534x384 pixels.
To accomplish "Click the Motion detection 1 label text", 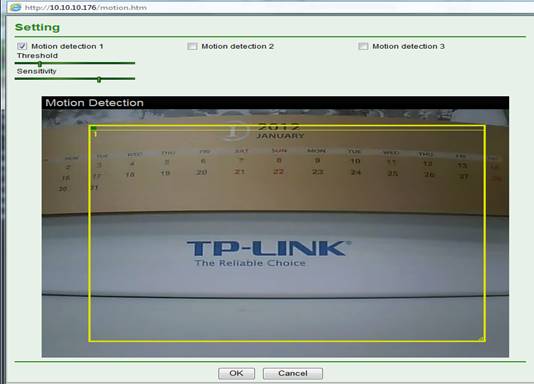I will point(67,46).
